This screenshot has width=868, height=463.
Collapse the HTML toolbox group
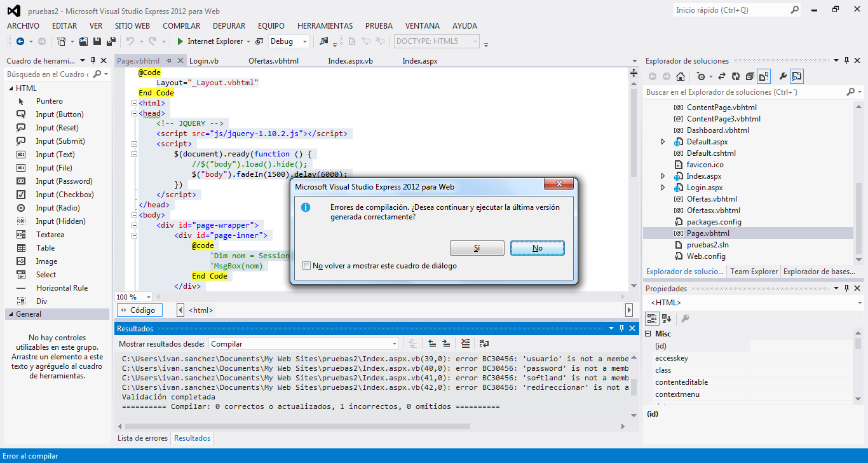[x=10, y=88]
